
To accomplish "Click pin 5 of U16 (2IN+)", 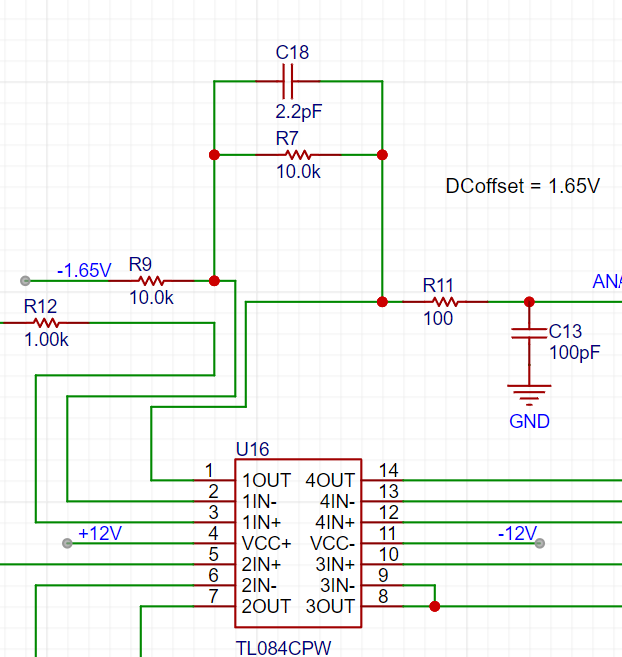I will point(214,564).
